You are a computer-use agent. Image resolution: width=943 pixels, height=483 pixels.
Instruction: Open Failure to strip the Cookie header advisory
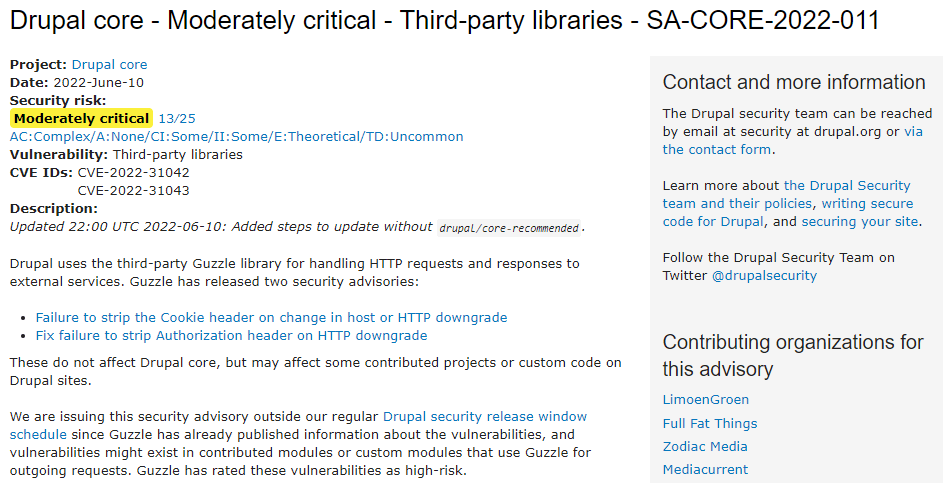[x=271, y=318]
